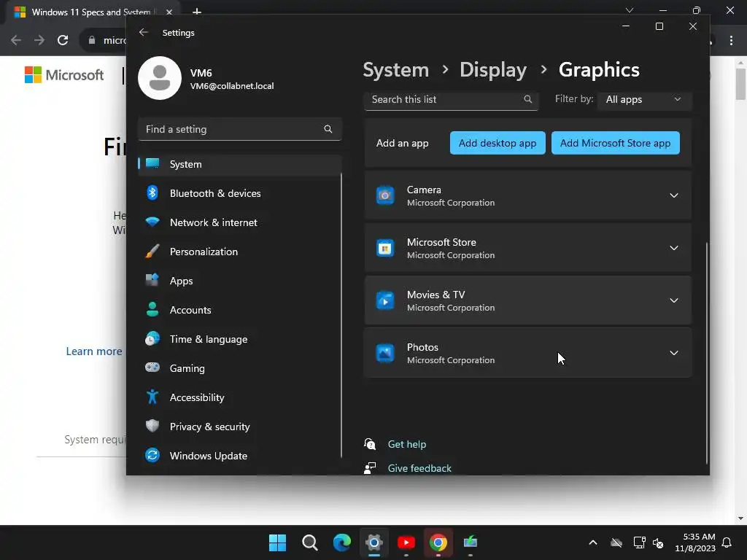Open Windows Update settings
The image size is (747, 560).
tap(239, 456)
